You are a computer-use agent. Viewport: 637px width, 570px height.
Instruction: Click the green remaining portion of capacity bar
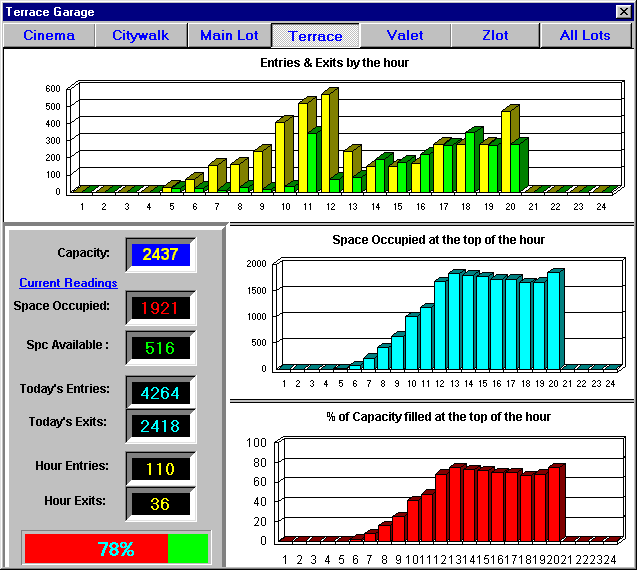click(x=188, y=548)
